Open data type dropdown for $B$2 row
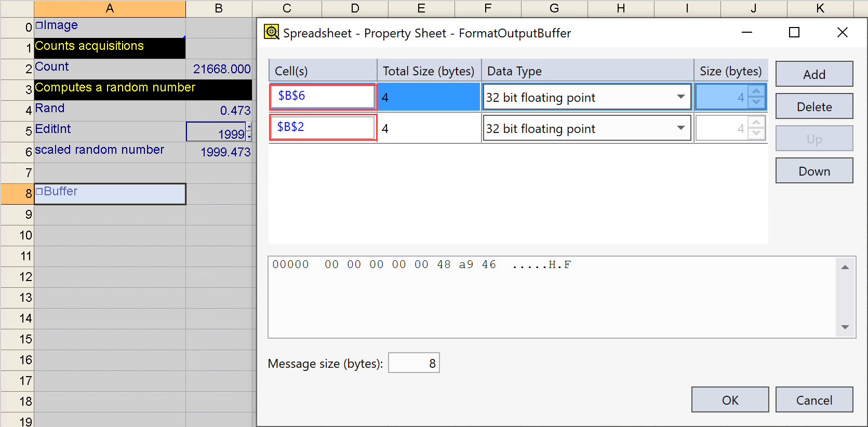This screenshot has width=868, height=427. [x=680, y=128]
